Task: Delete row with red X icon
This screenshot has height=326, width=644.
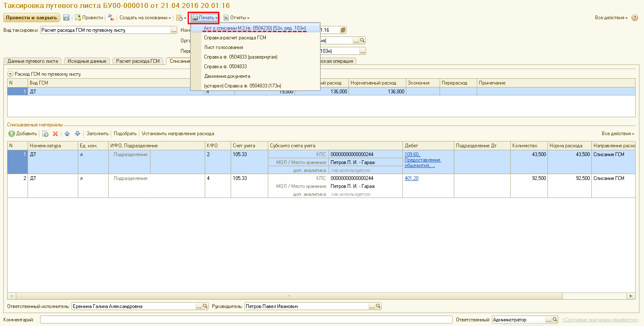Action: (55, 133)
